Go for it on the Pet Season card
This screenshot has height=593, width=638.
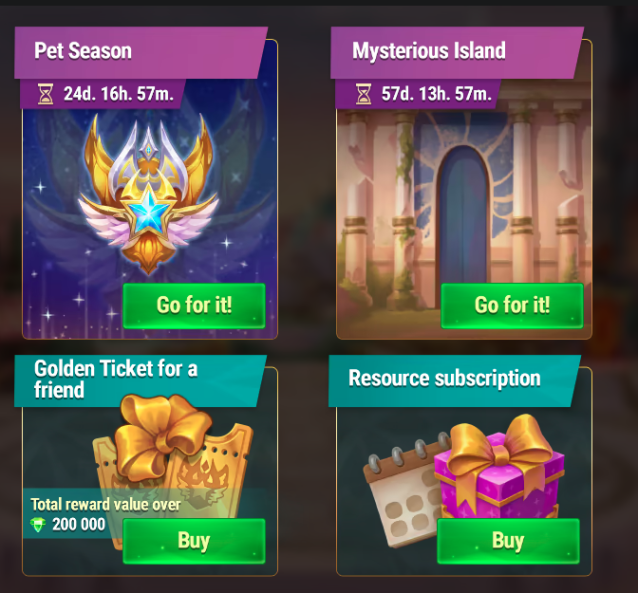tap(194, 306)
